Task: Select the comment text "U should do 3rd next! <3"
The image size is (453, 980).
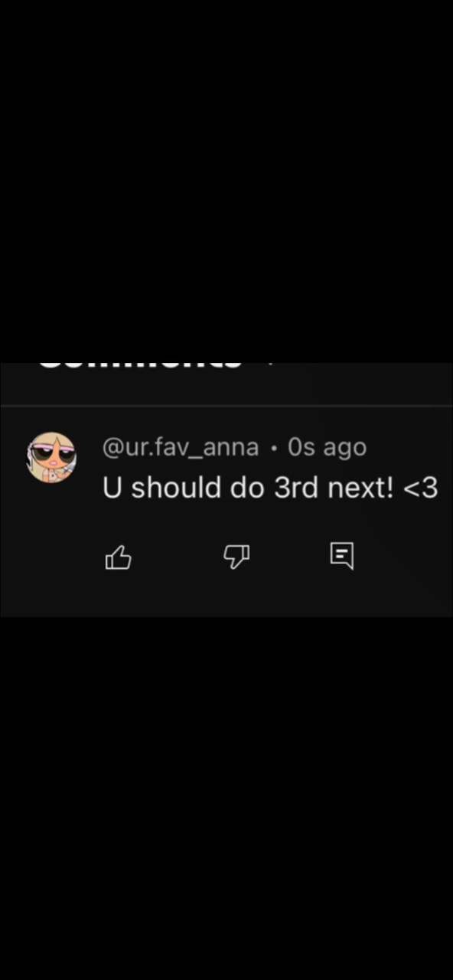Action: (270, 488)
